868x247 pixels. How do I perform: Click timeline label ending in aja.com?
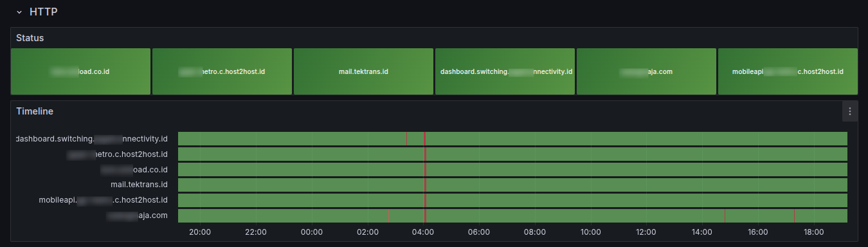(x=138, y=215)
